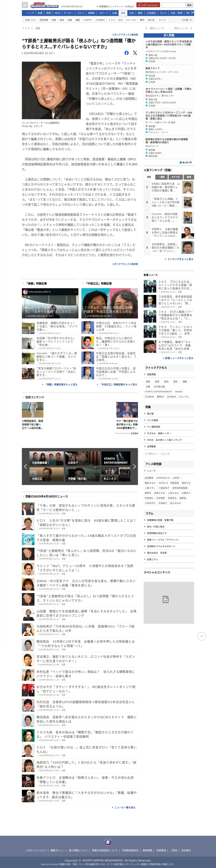The image size is (216, 868).
Task: Click the GARNiDELiA tag
Action: pos(163,478)
